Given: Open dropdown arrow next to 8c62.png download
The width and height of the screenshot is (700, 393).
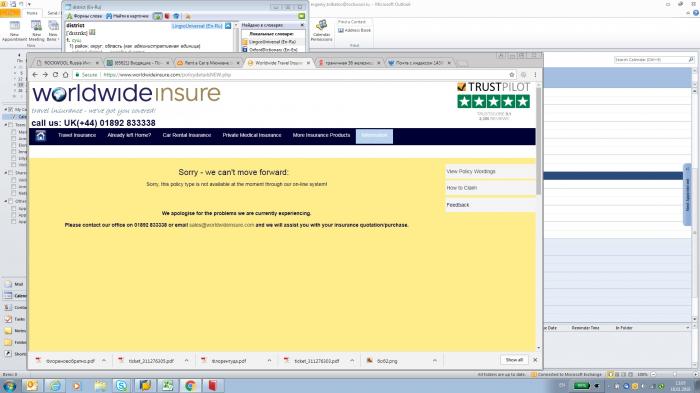Looking at the screenshot, I should tap(434, 360).
